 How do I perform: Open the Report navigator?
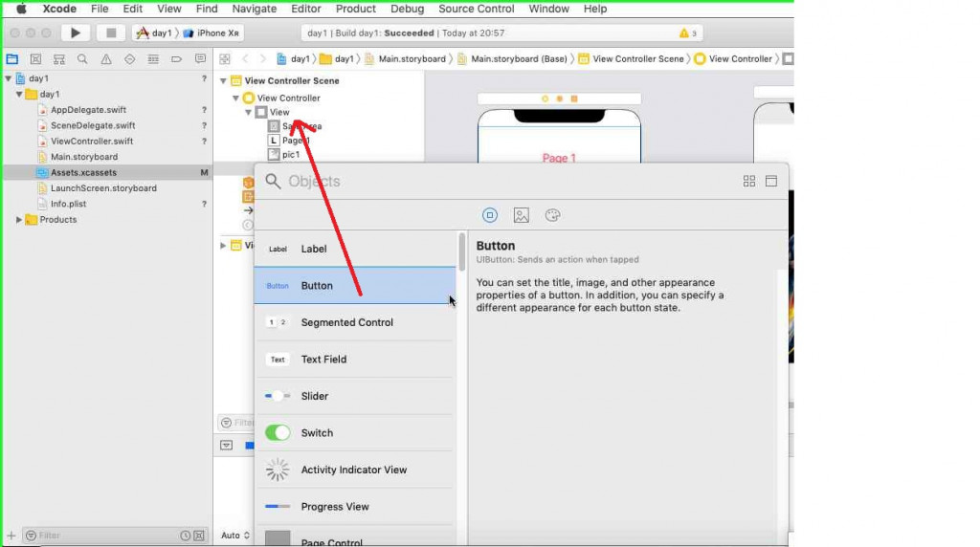200,59
